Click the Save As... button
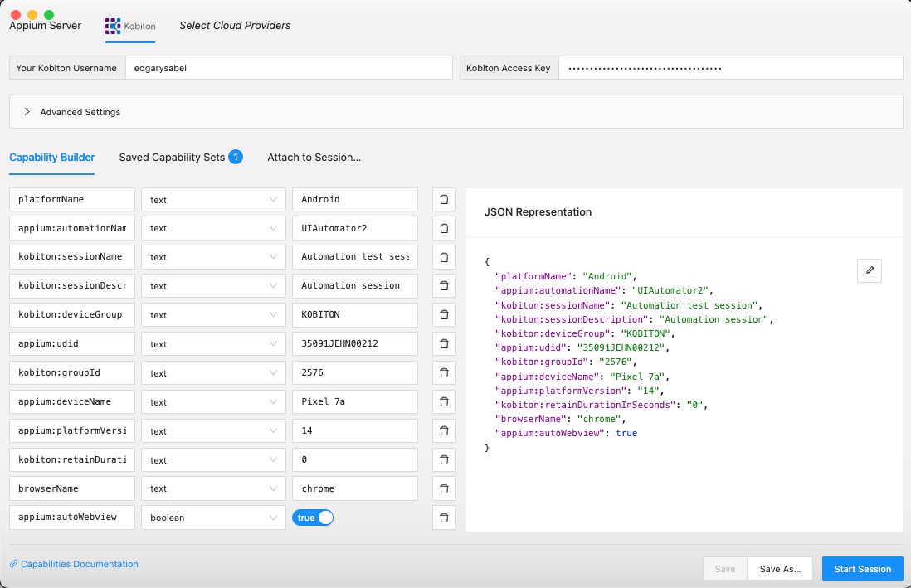This screenshot has height=588, width=911. 780,569
